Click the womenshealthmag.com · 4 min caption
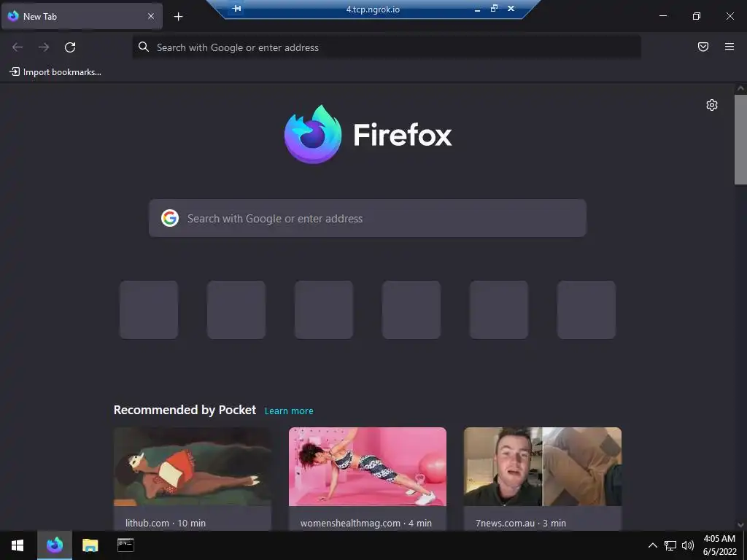 (x=366, y=523)
